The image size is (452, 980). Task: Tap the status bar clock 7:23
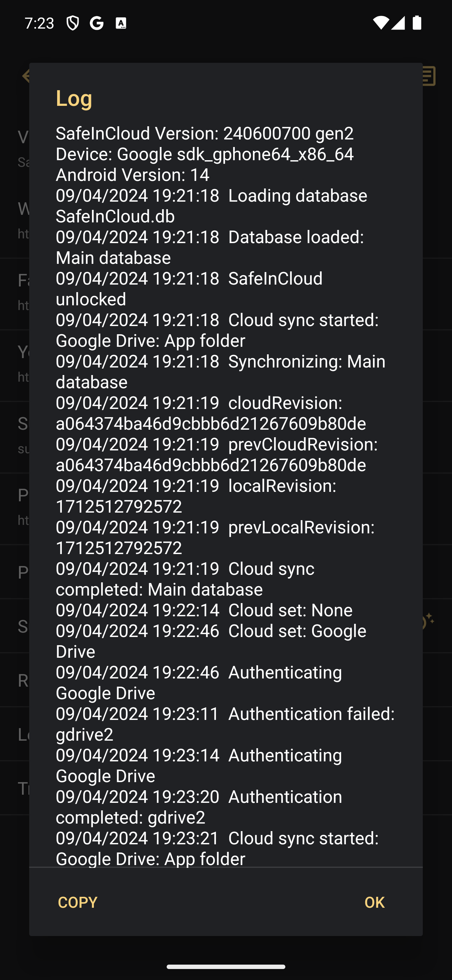pyautogui.click(x=39, y=23)
